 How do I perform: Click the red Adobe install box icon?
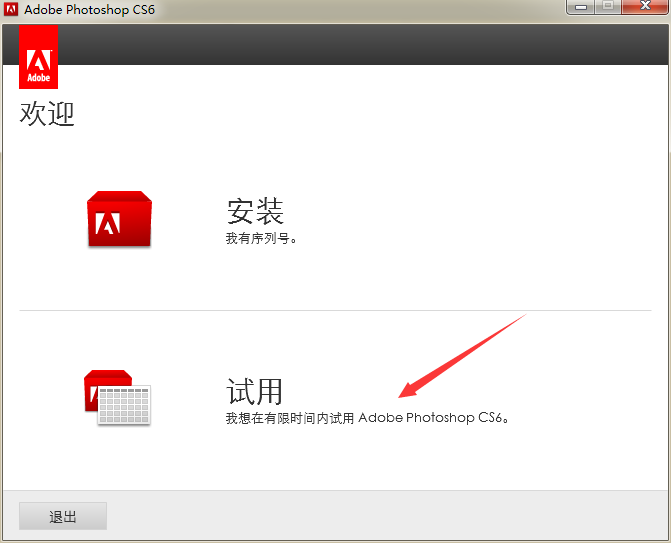[x=119, y=219]
